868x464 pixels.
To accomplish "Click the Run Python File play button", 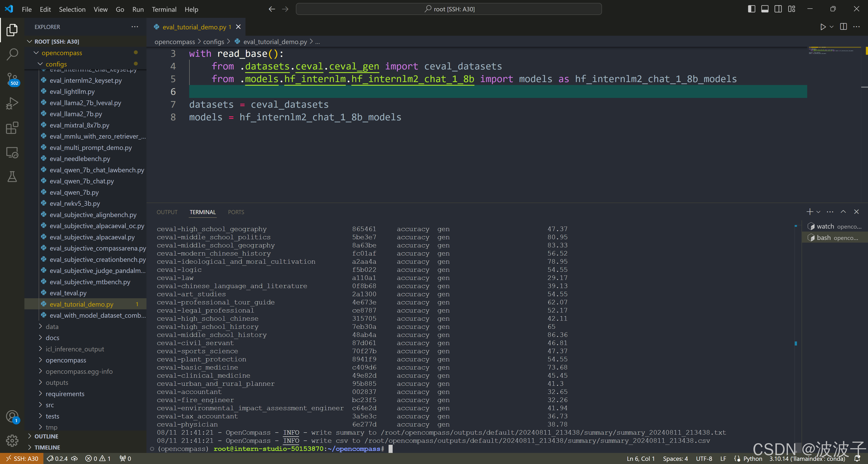I will [x=823, y=27].
